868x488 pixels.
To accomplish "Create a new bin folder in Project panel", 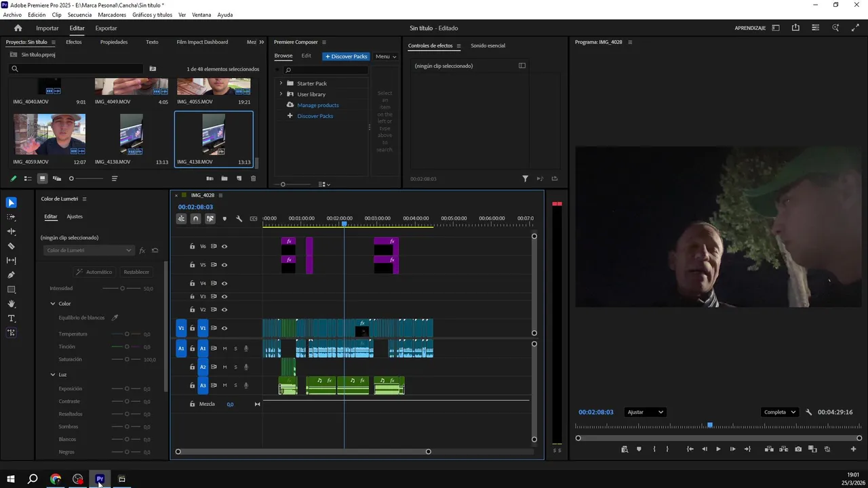I will pos(224,178).
